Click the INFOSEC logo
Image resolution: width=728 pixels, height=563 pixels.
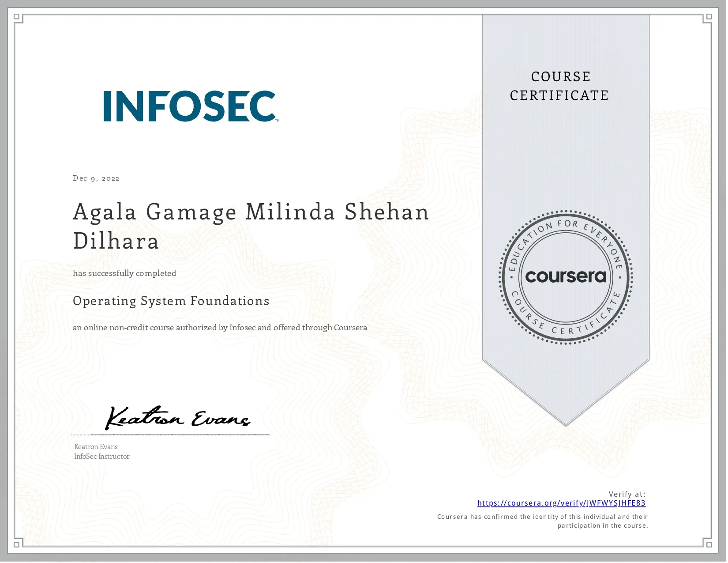coord(191,106)
